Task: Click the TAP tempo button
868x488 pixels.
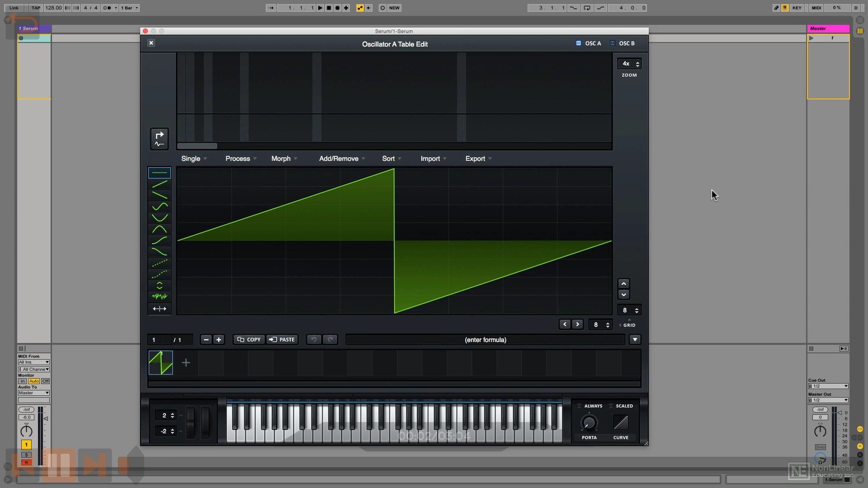Action: coord(36,8)
